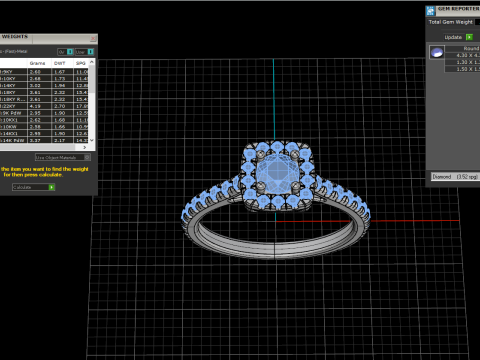Click the green Update arrow in Gem Reporter
Screen dimensions: 480x360
469,37
